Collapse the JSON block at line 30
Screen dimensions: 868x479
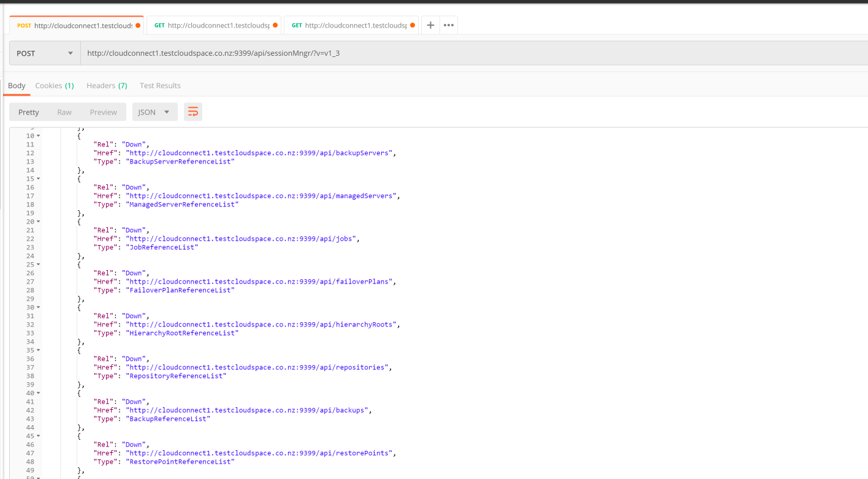[x=38, y=307]
